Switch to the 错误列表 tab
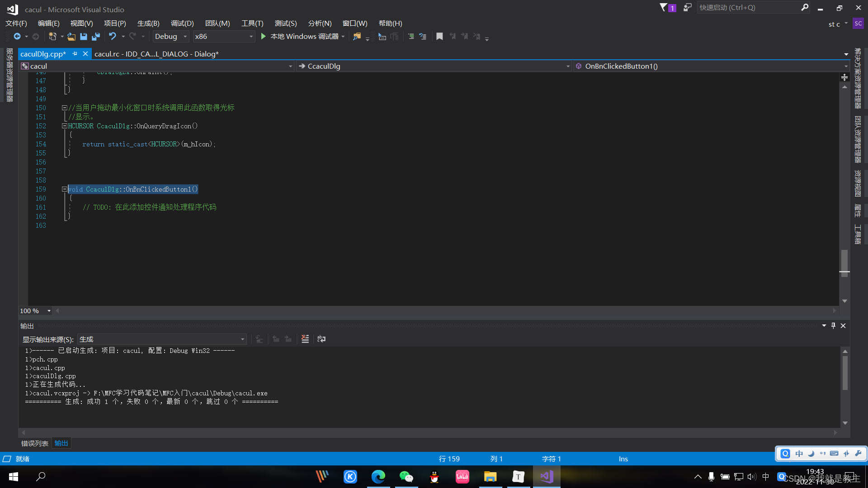The image size is (868, 488). (x=35, y=443)
